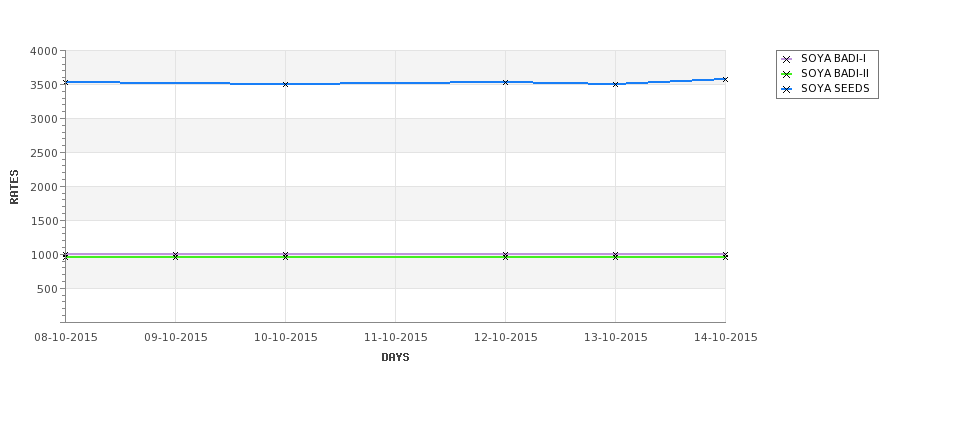Select the SOYA SEEDS point on 10-10-2015

click(x=285, y=84)
